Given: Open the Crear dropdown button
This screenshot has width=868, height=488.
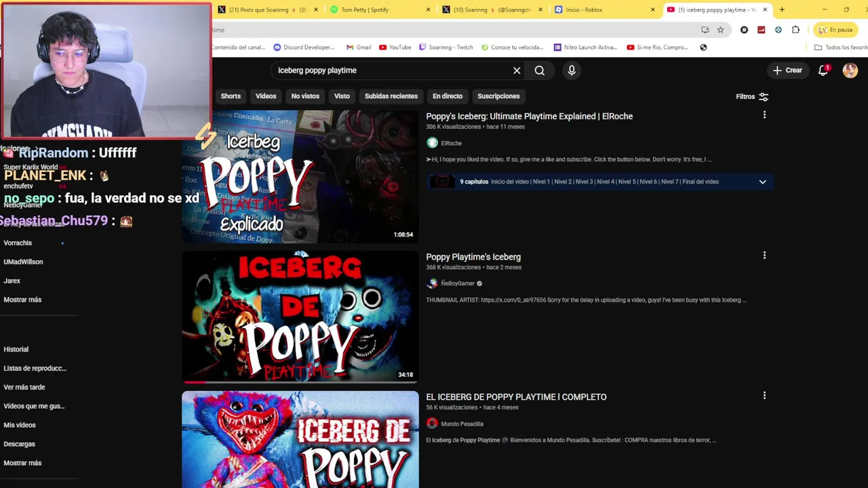Looking at the screenshot, I should coord(787,70).
